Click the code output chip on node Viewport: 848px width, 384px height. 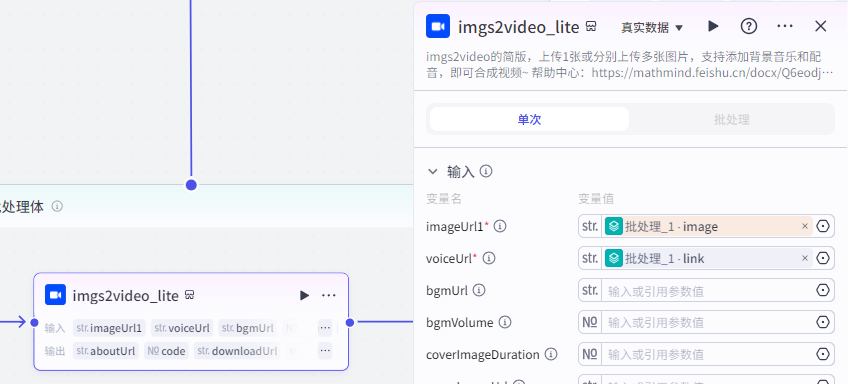[167, 351]
